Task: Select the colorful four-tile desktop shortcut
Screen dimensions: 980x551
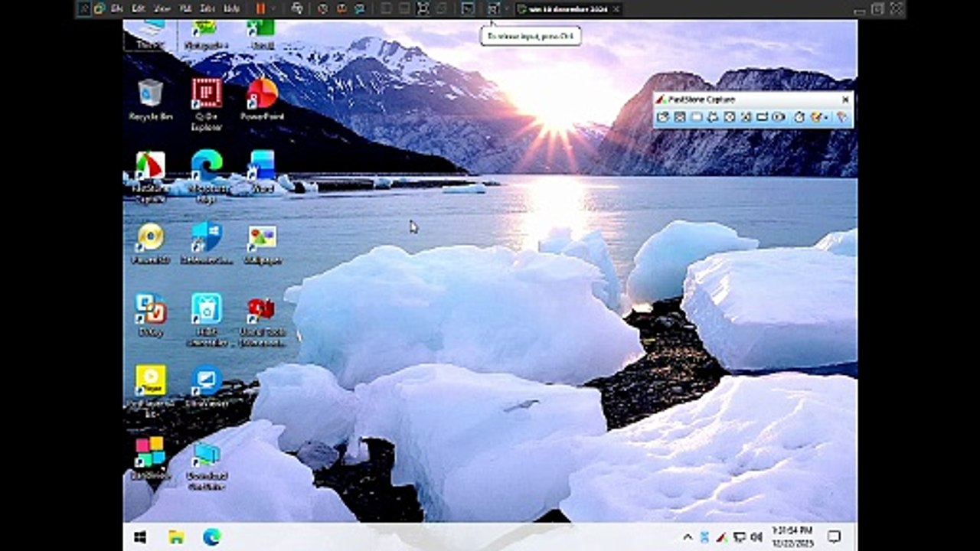Action: point(150,458)
